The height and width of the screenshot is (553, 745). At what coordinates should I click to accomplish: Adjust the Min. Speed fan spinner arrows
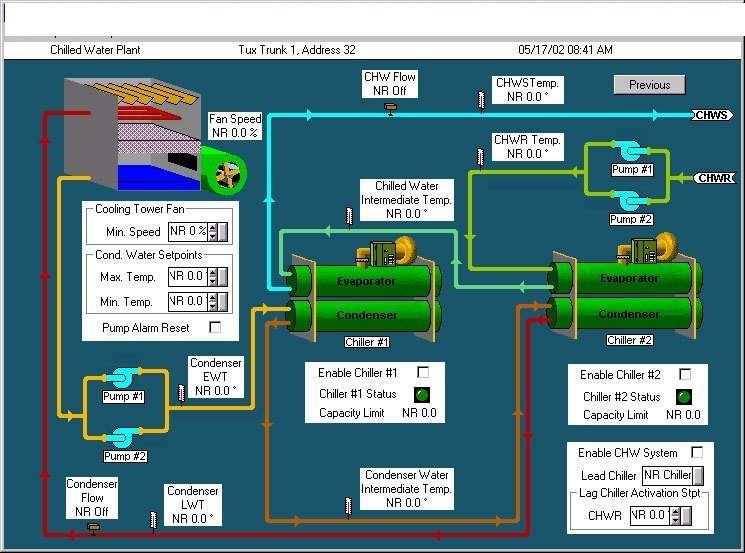point(213,232)
